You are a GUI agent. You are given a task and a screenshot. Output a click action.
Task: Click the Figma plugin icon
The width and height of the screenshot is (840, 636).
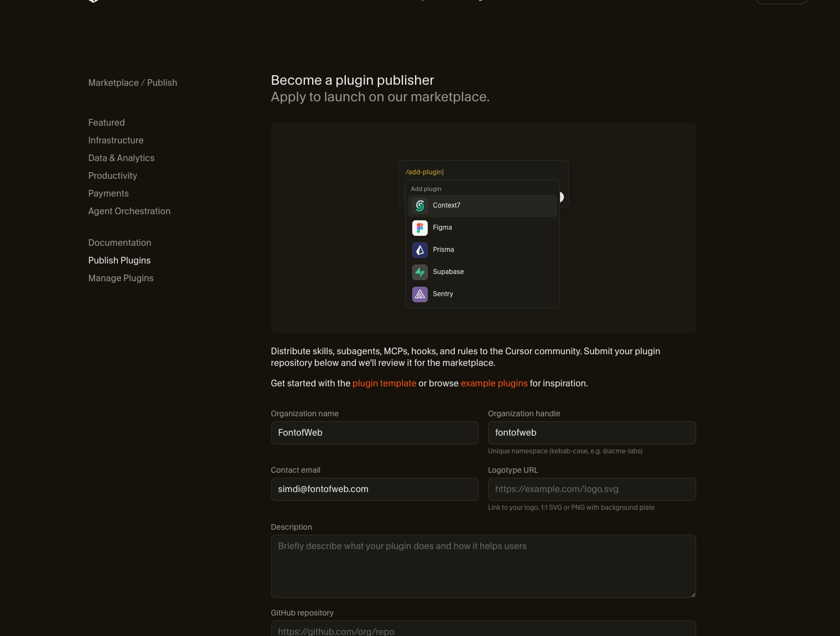pos(420,228)
